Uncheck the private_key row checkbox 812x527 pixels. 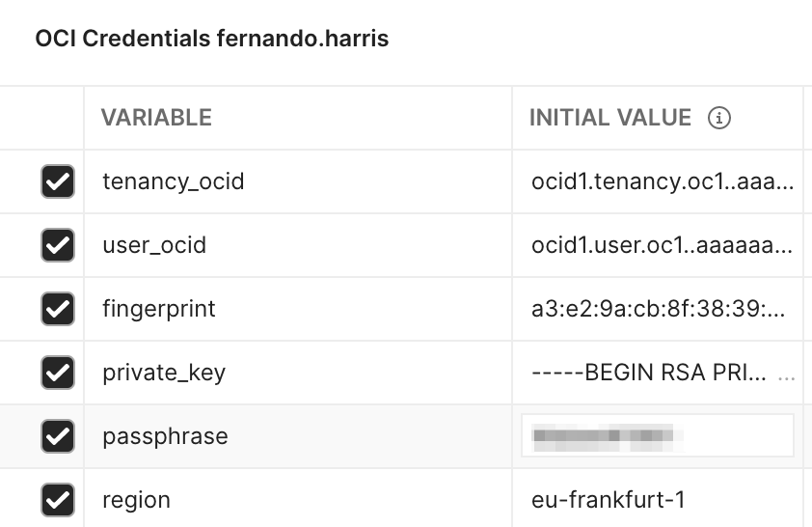pos(58,373)
